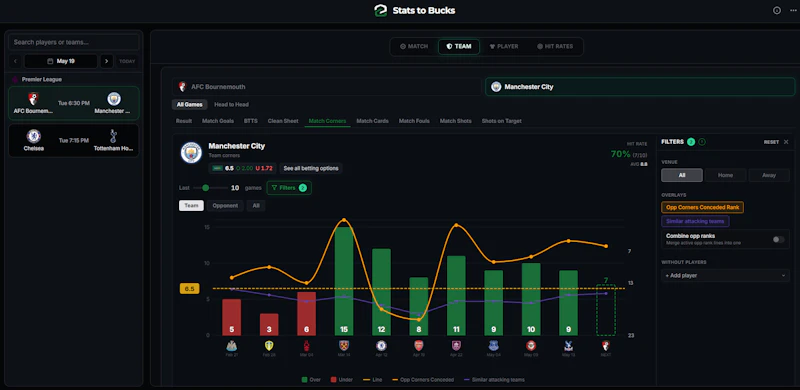
Task: Click the AFC Bournemouth crest in match list
Action: coord(33,99)
